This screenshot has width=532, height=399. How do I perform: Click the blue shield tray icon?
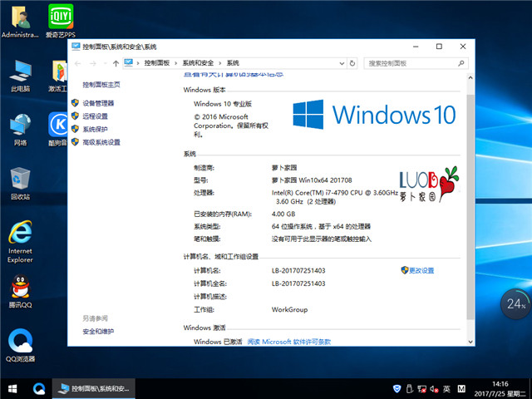397,389
